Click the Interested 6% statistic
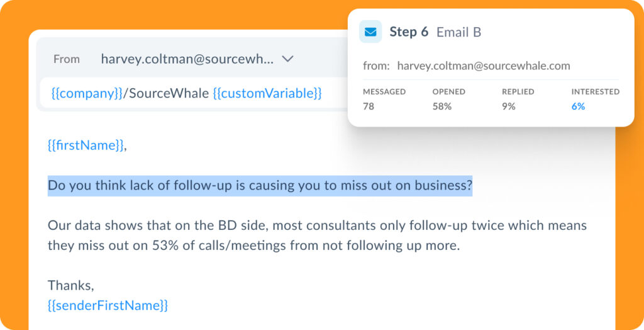 coord(595,99)
